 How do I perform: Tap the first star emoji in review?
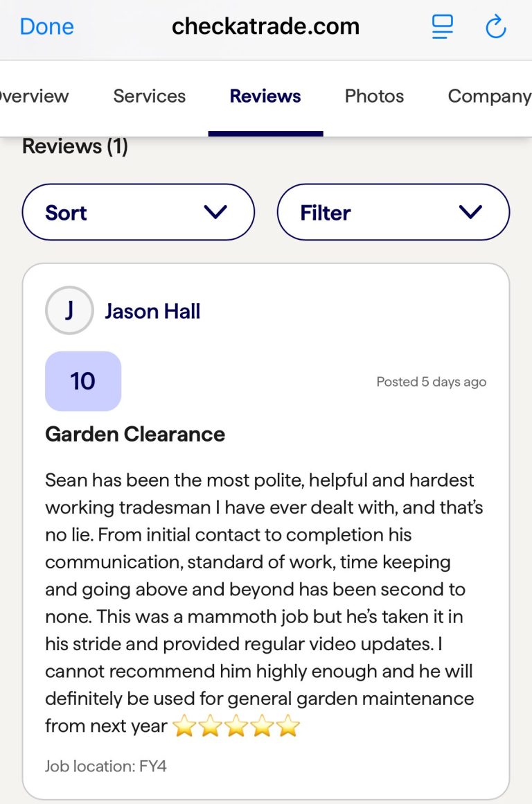[x=184, y=726]
